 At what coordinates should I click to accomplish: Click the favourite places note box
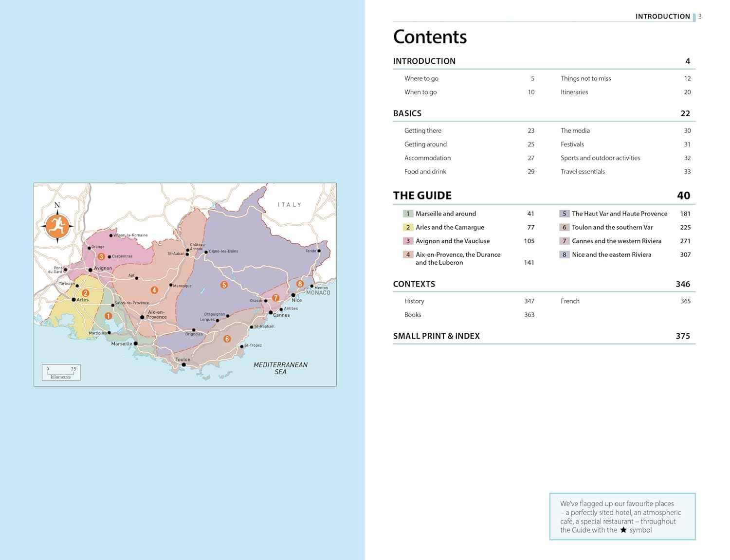click(x=622, y=517)
